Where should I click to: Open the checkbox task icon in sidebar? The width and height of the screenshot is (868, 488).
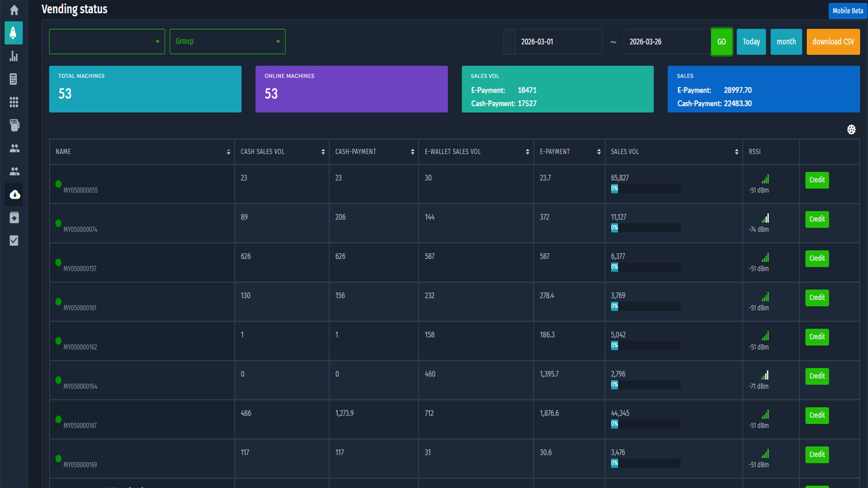pyautogui.click(x=14, y=241)
